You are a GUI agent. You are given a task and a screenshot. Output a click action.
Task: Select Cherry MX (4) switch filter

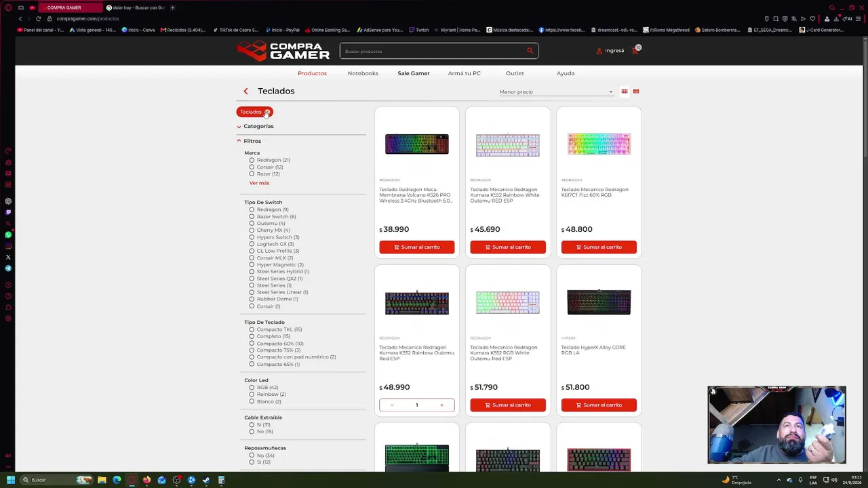click(269, 230)
